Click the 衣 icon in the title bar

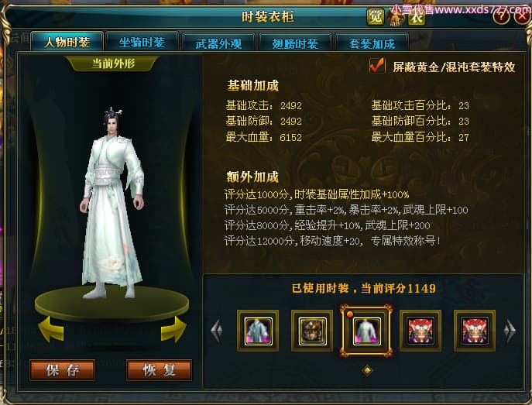pos(417,17)
